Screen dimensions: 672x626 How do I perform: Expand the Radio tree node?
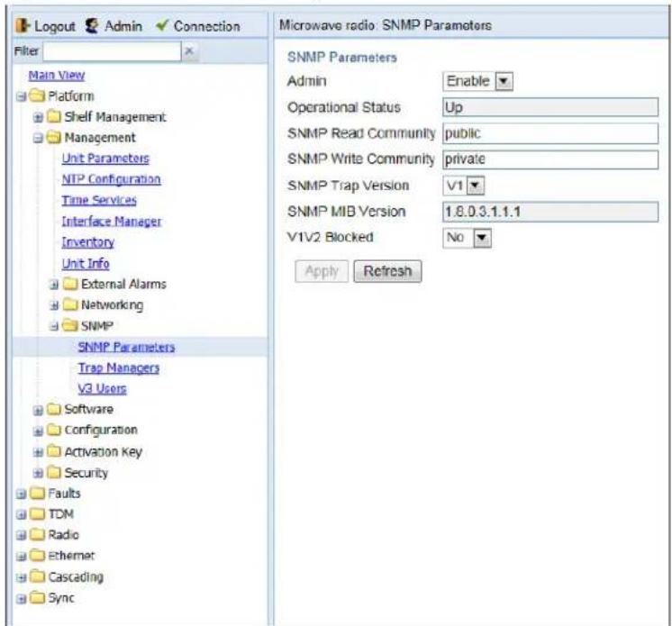click(22, 536)
